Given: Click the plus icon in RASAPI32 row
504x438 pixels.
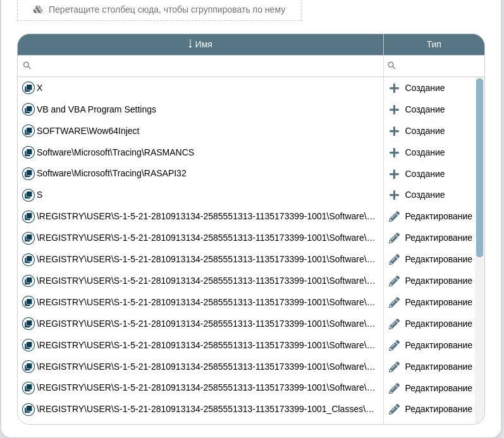Looking at the screenshot, I should pyautogui.click(x=394, y=174).
